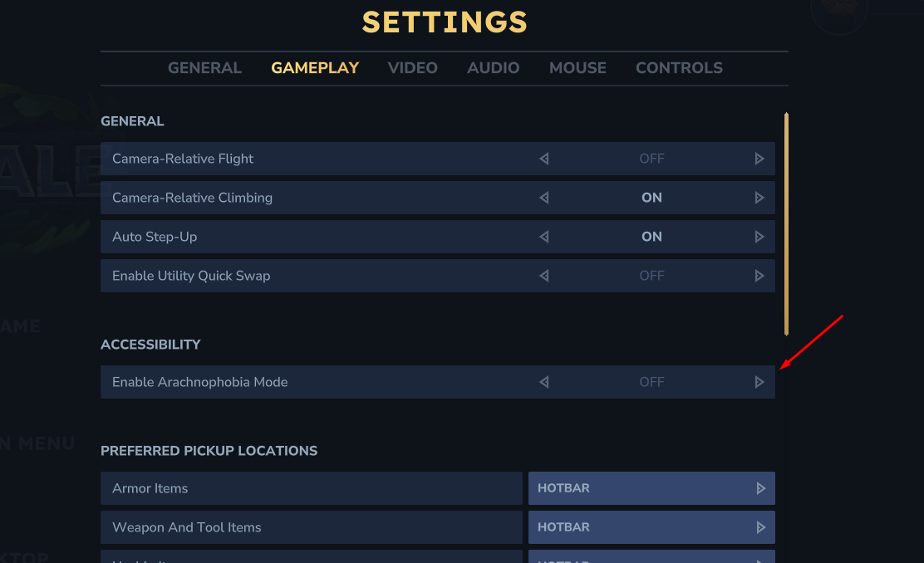Click the settings list vertical scrollbar
The image size is (924, 563).
point(786,224)
